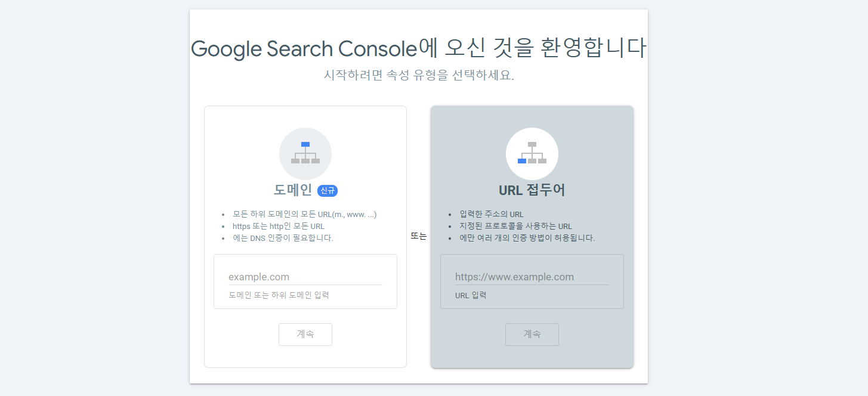Click the Domain property hierarchy icon
This screenshot has height=396, width=868.
pyautogui.click(x=305, y=153)
